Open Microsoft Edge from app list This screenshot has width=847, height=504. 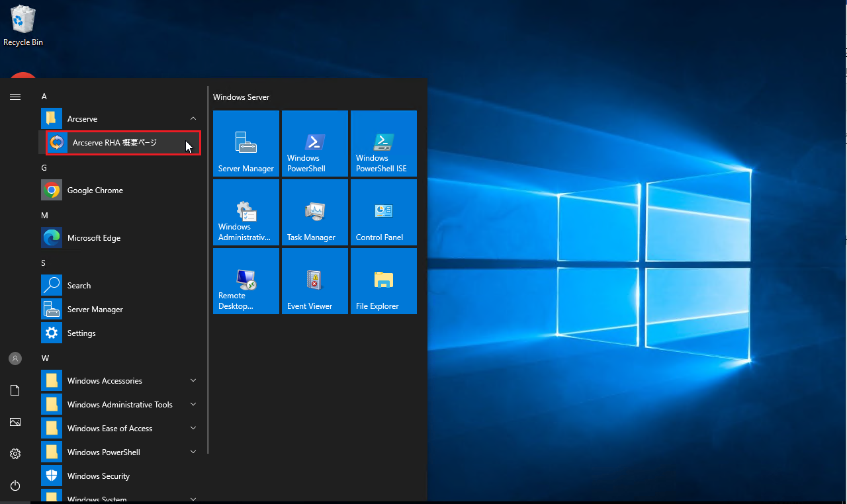pos(93,238)
